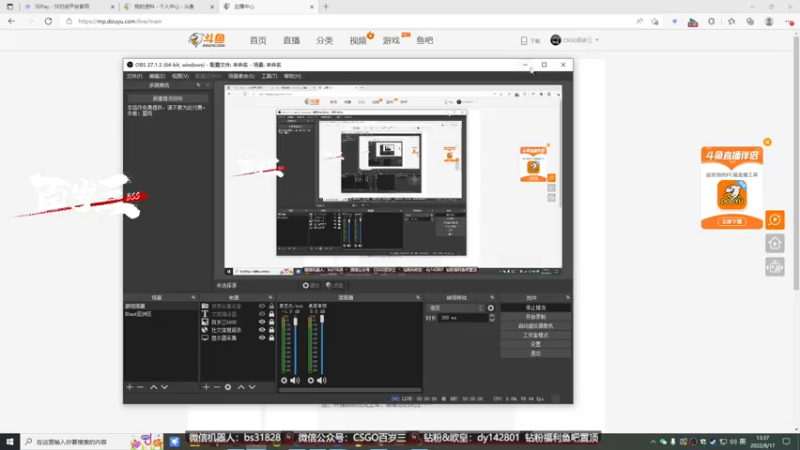This screenshot has height=450, width=800.
Task: Hide the 百岁三LOGO source
Action: (x=262, y=322)
